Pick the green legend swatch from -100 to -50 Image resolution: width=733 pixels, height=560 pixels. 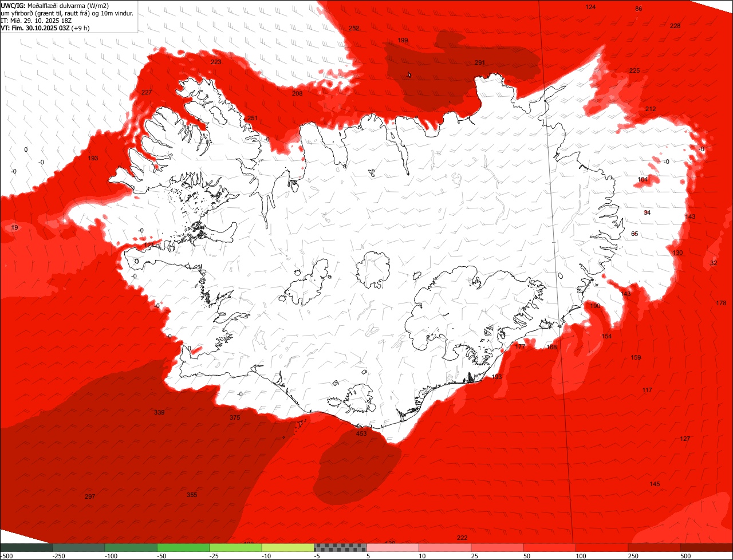pos(131,547)
